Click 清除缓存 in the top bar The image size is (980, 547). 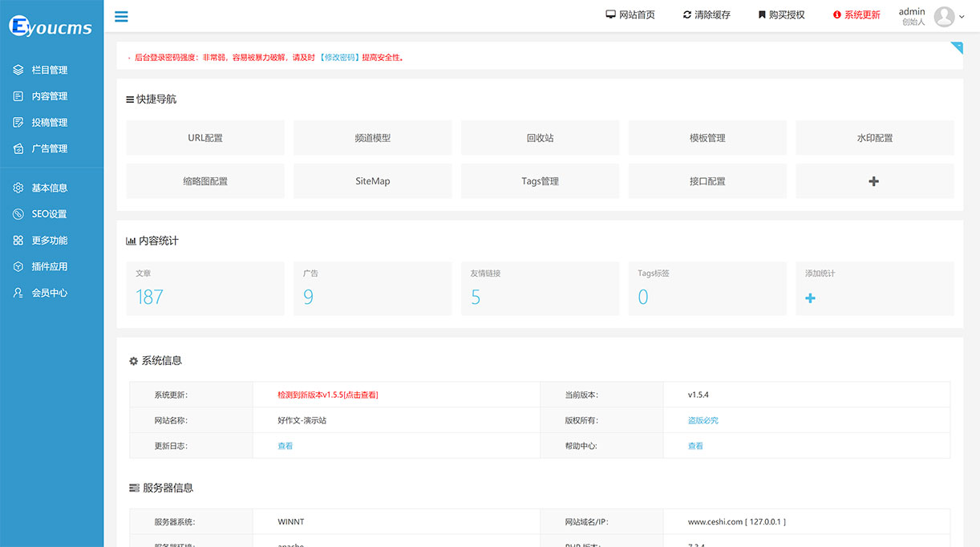click(707, 15)
